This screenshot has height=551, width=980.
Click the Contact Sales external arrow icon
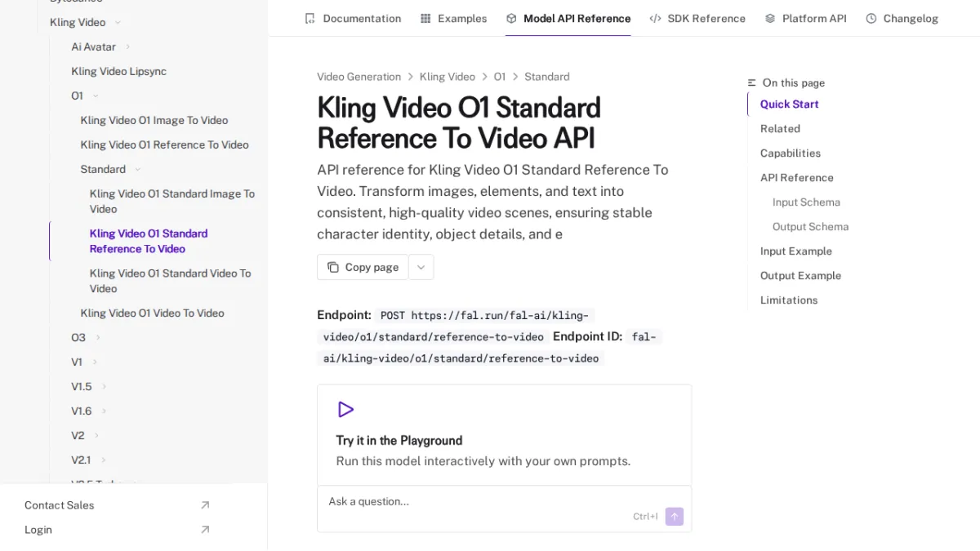tap(205, 505)
